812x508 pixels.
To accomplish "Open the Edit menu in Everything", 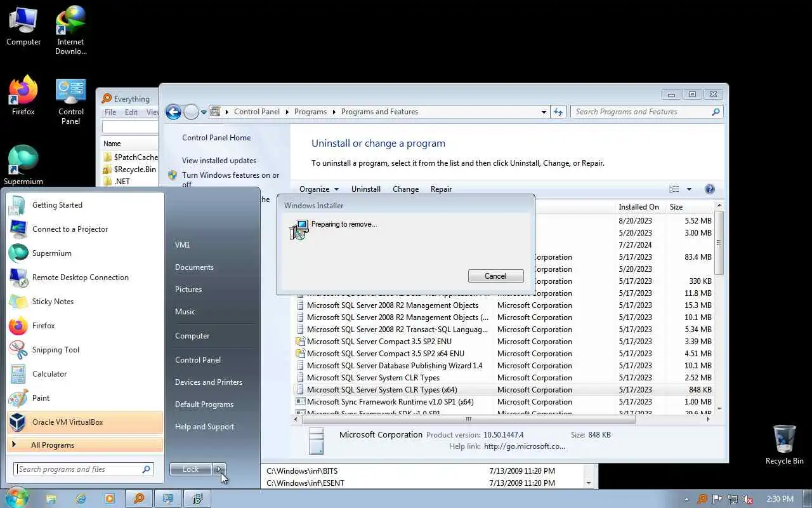I will click(131, 112).
